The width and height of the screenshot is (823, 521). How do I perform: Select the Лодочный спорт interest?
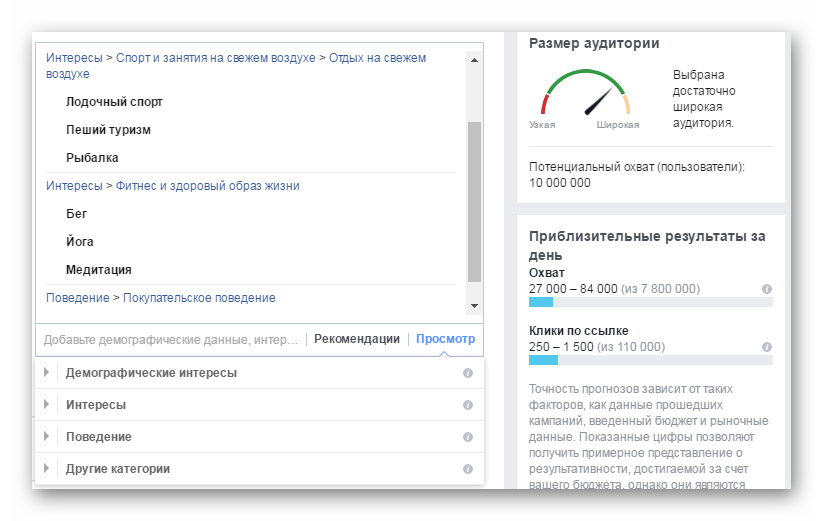click(114, 102)
